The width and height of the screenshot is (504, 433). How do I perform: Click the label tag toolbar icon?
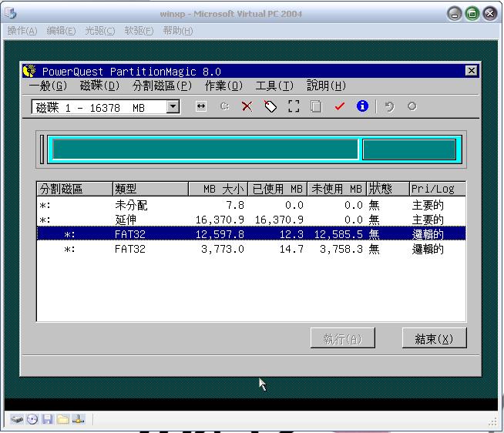coord(270,106)
